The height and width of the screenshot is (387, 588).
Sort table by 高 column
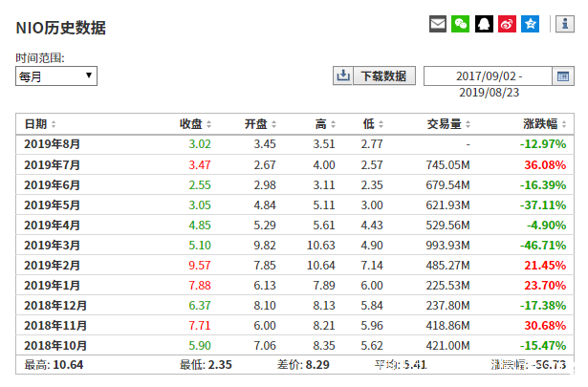click(x=325, y=124)
